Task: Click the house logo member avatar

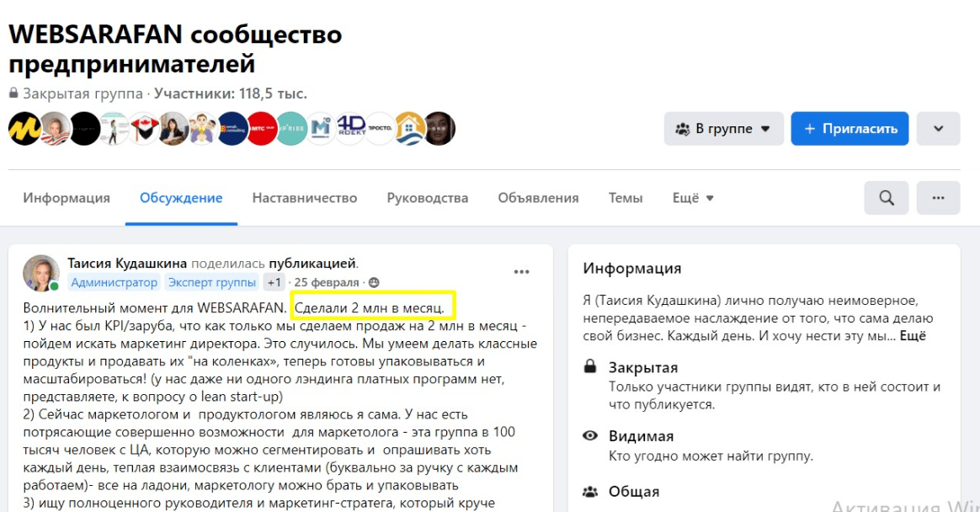Action: (x=410, y=129)
